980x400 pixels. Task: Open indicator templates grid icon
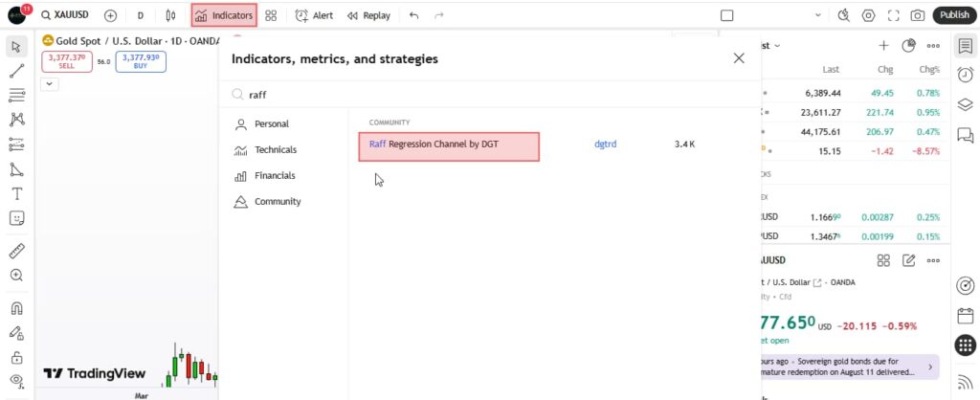pyautogui.click(x=271, y=15)
